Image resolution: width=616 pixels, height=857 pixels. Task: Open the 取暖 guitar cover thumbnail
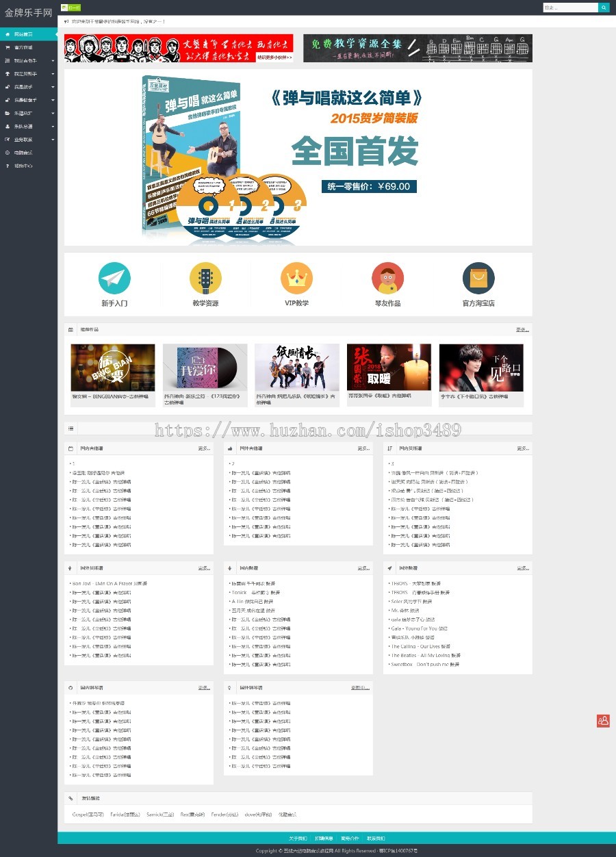[x=389, y=366]
